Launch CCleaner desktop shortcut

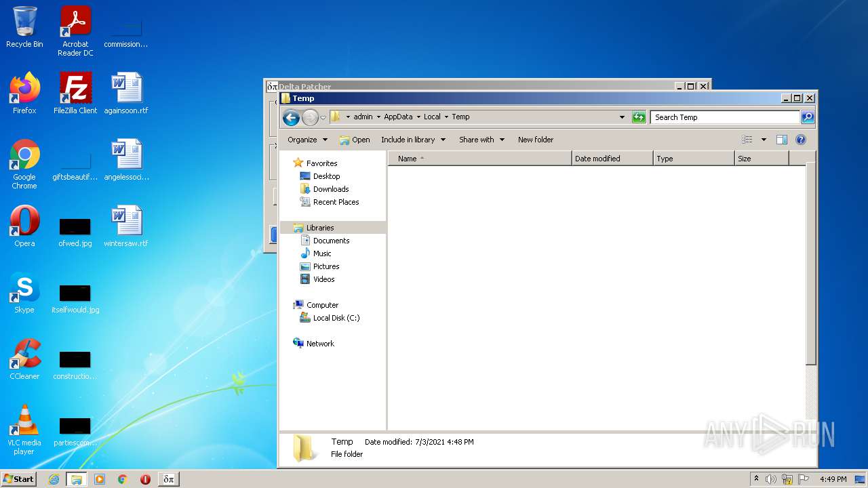[x=24, y=359]
